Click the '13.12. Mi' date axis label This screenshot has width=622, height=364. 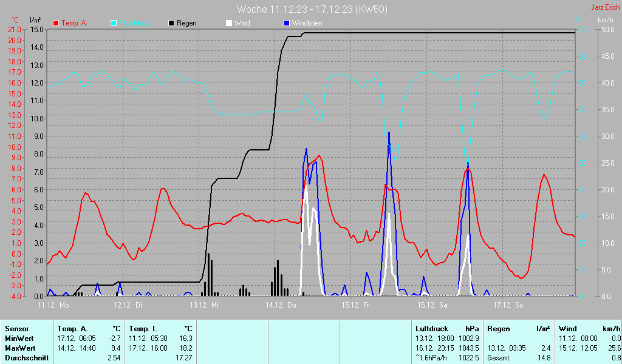(x=204, y=305)
